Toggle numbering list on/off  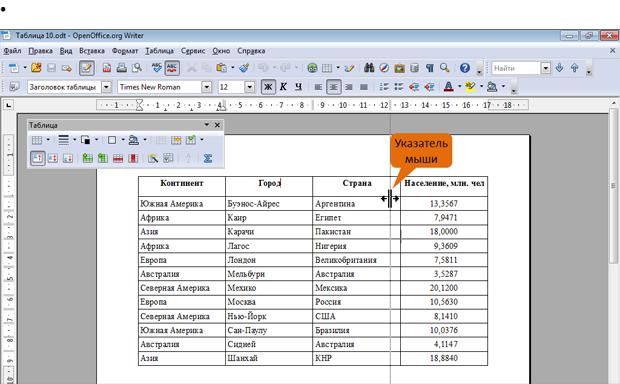(x=384, y=87)
